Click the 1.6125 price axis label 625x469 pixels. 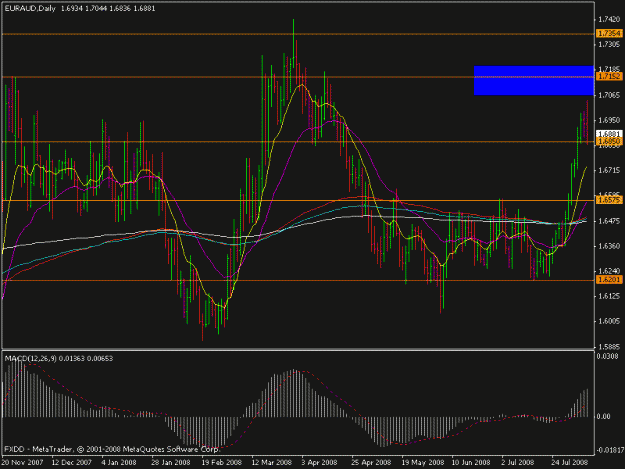[609, 296]
